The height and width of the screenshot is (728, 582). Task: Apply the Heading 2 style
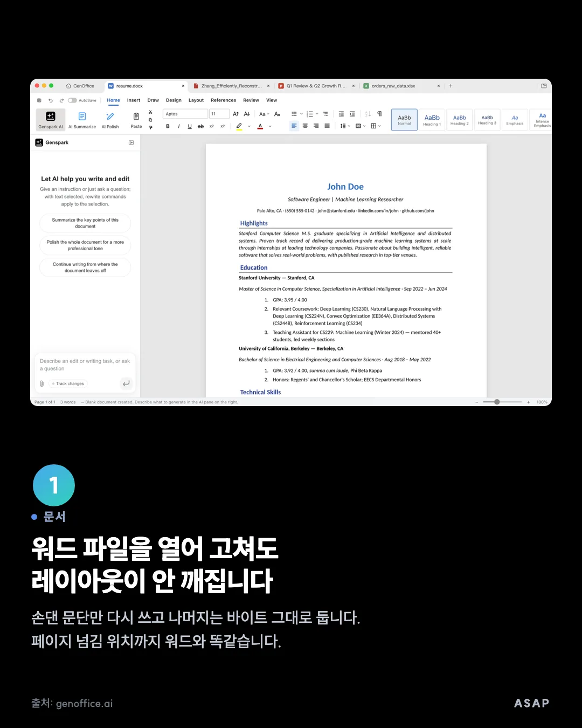tap(460, 120)
